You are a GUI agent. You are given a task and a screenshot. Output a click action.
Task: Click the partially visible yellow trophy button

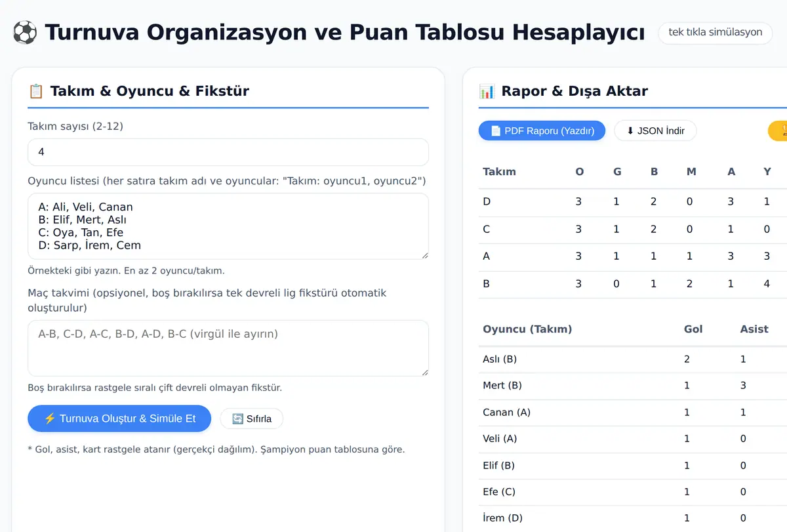pos(778,131)
